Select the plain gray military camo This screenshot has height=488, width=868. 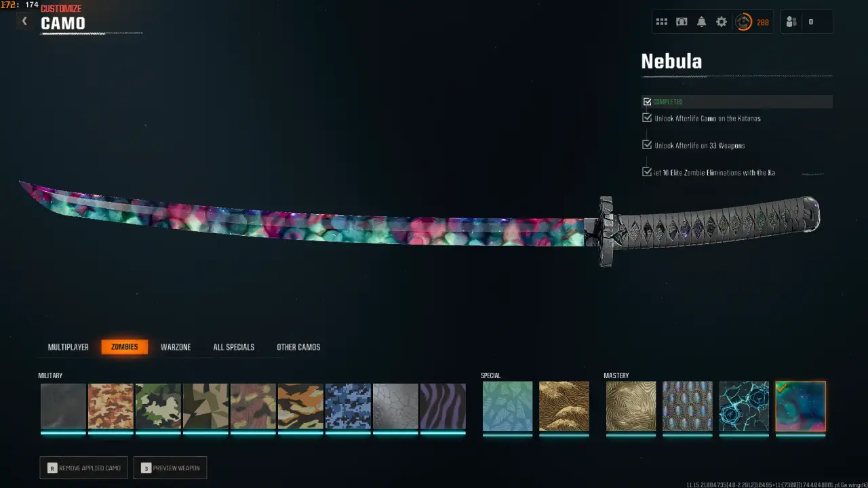(64, 407)
